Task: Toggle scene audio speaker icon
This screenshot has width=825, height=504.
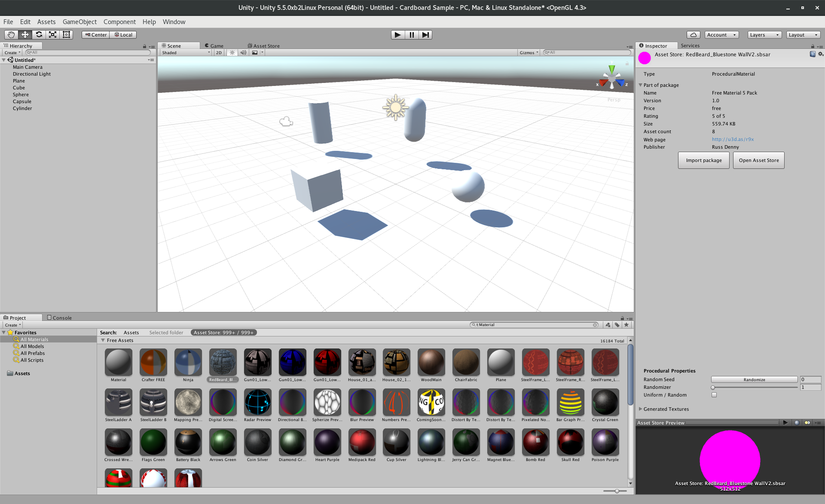Action: tap(243, 52)
